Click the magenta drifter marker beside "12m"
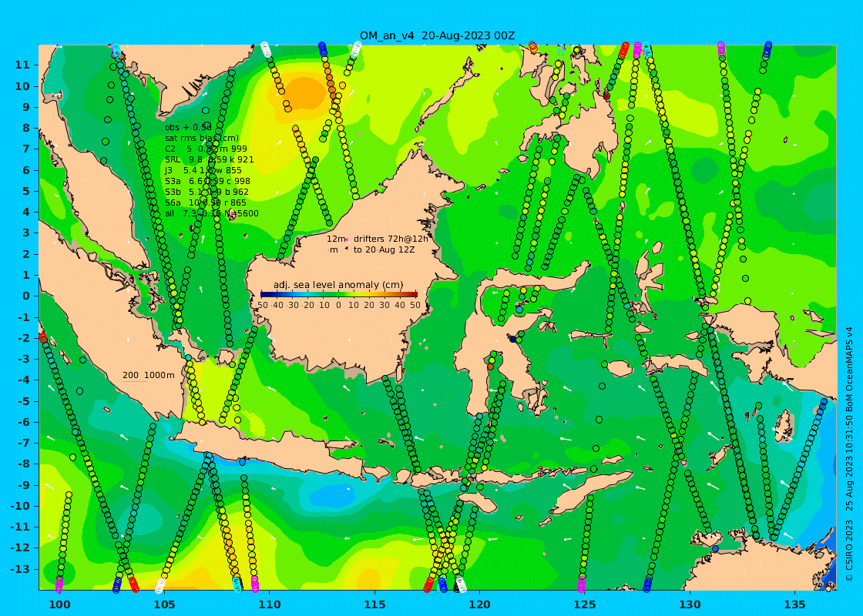Viewport: 863px width, 616px height. click(x=348, y=239)
